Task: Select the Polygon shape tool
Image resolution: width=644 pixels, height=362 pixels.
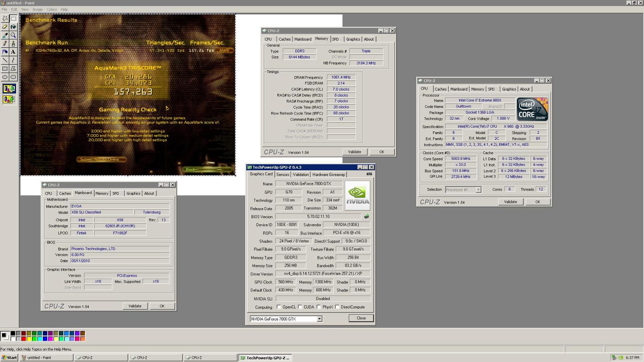Action: click(x=13, y=69)
